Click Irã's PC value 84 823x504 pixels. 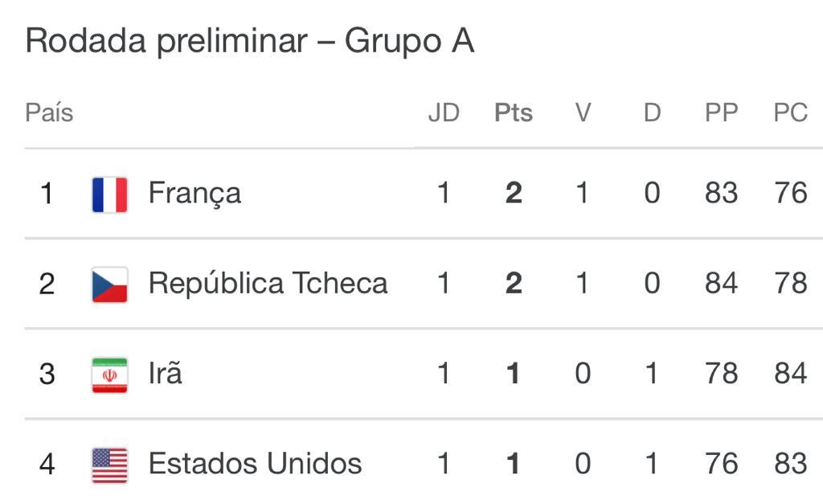(791, 374)
